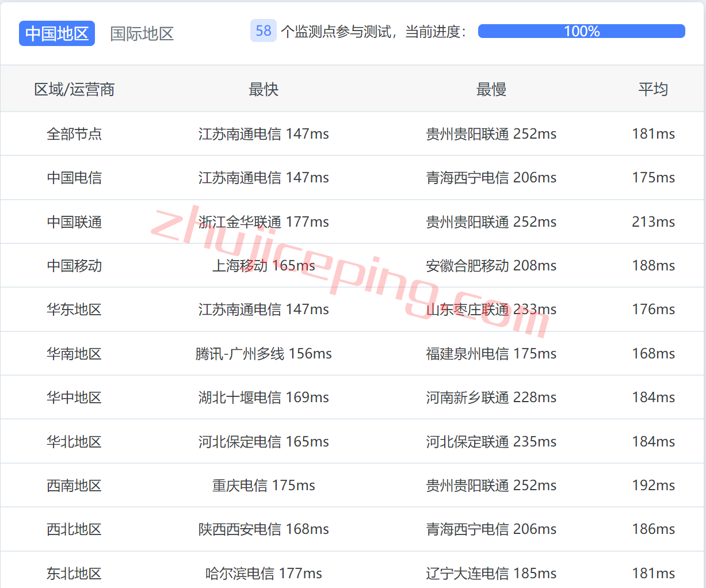
Task: Click 河北保定电信 165ms cell
Action: pos(264,442)
